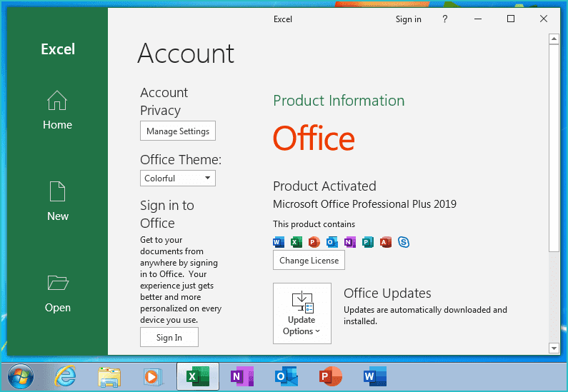Click the OneNote icon under product contains
The width and height of the screenshot is (568, 392).
click(350, 242)
